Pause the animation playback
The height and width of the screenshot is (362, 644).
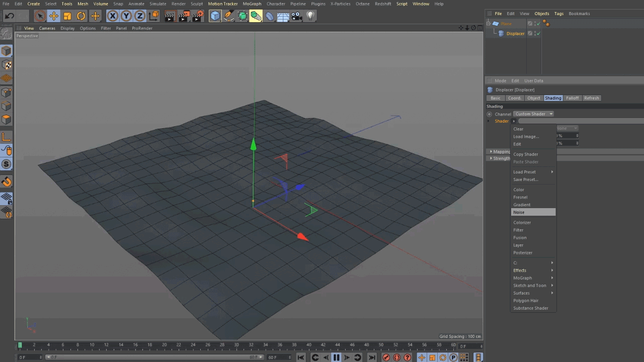336,357
